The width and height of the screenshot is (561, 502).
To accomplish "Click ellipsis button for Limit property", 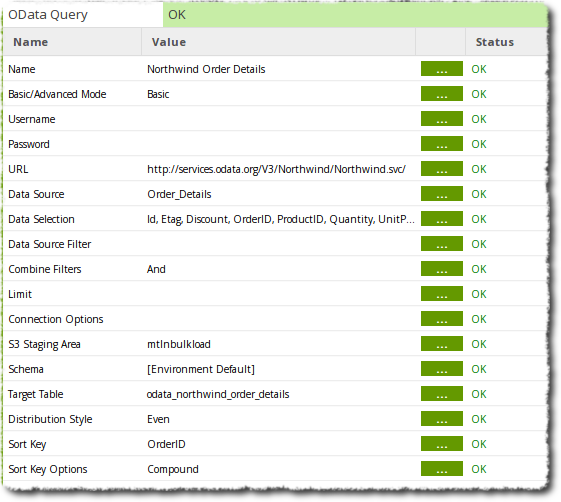I will [442, 294].
